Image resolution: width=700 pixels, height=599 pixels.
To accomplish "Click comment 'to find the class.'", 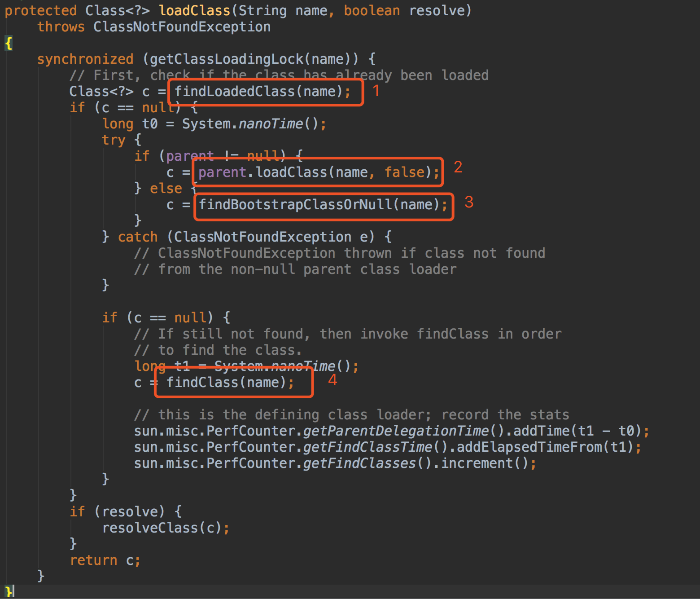I will (218, 350).
